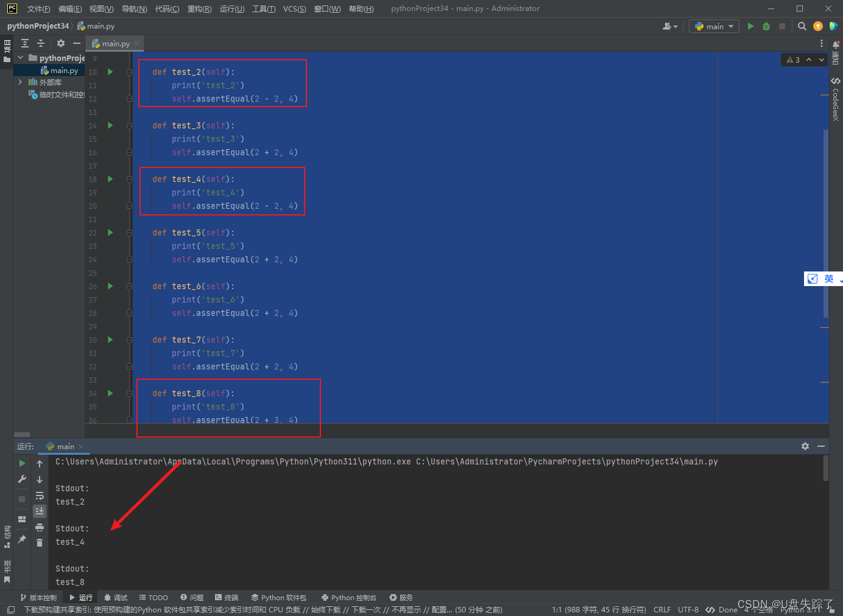843x616 pixels.
Task: Open the 版本控制 tool window
Action: pos(38,598)
